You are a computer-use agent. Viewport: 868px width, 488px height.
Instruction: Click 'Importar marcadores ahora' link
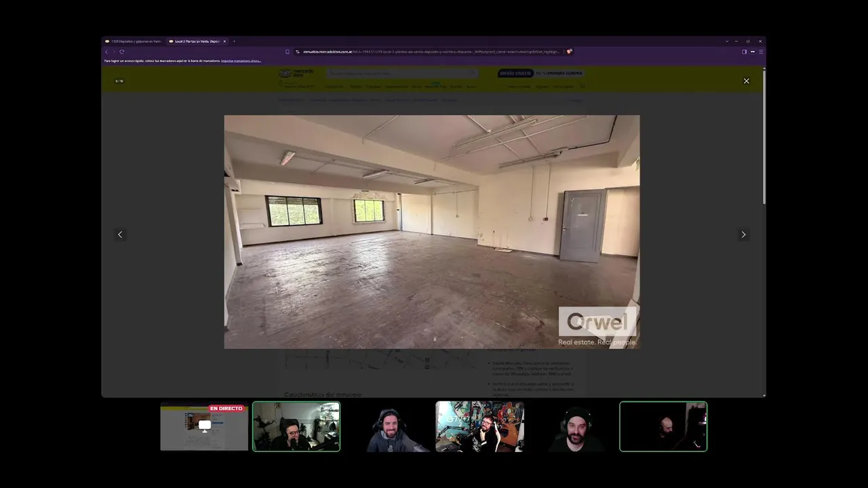pos(241,61)
